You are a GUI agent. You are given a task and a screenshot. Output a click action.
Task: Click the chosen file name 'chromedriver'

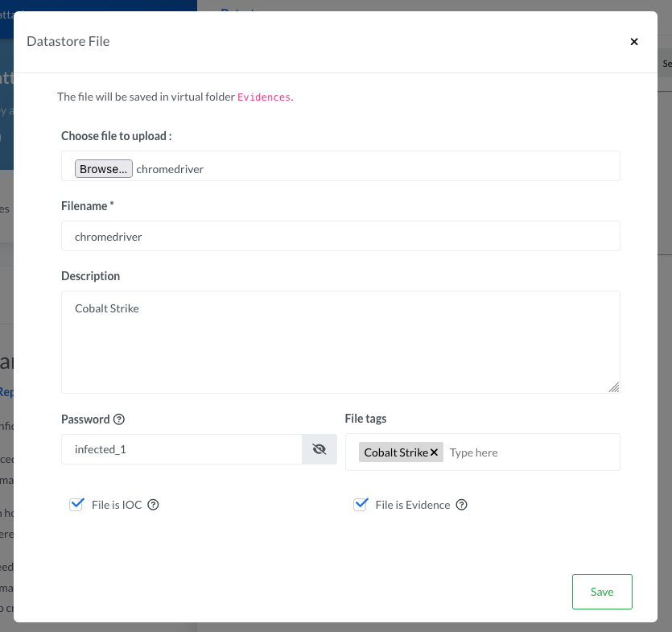click(x=170, y=169)
